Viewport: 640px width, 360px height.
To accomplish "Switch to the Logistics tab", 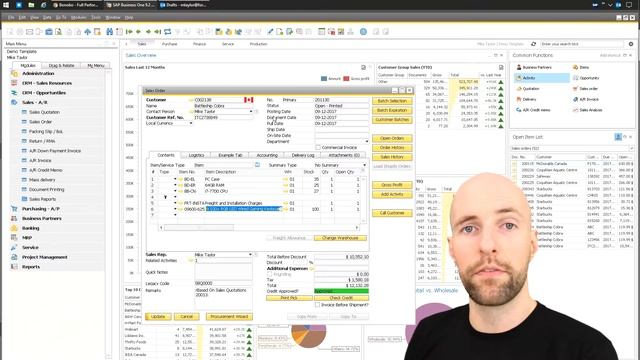I will pos(196,155).
